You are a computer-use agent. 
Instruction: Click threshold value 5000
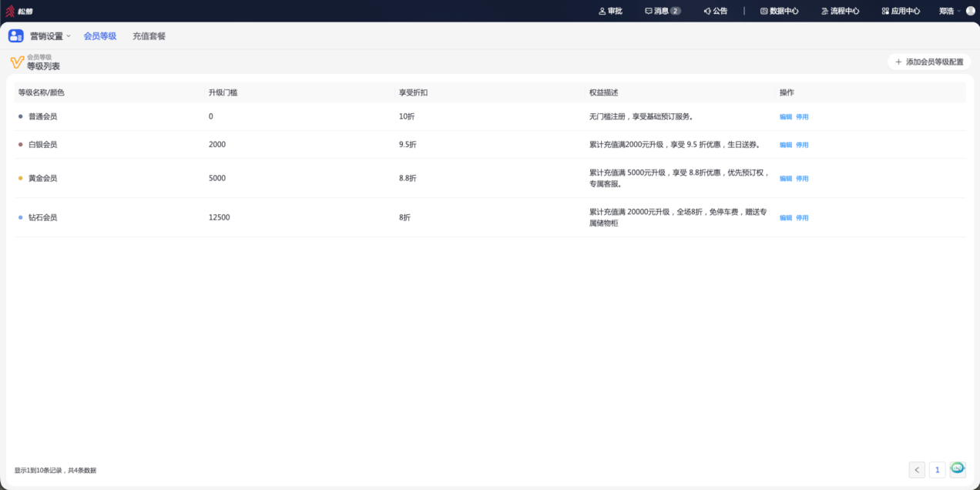[x=217, y=178]
